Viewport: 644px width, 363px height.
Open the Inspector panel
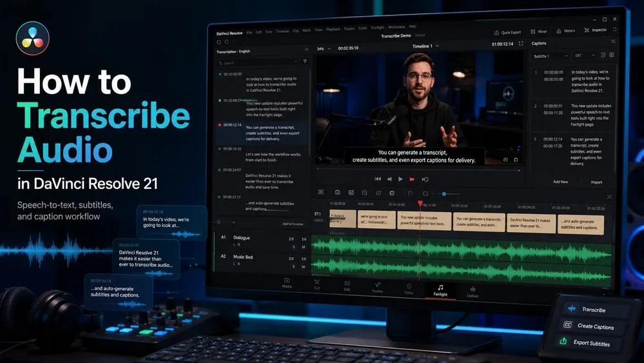coord(596,30)
